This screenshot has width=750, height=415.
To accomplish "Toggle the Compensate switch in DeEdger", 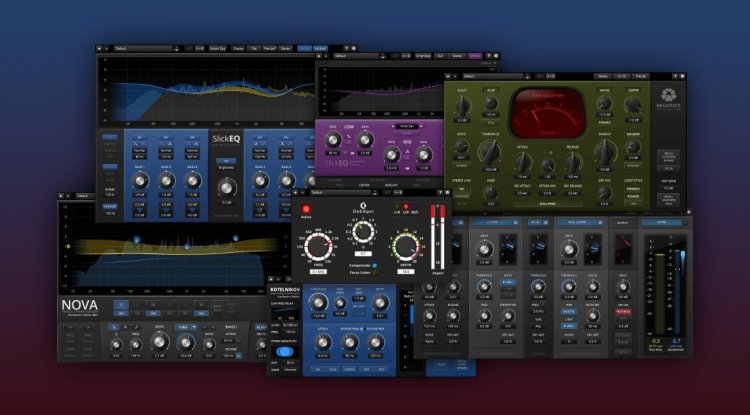I will 375,265.
